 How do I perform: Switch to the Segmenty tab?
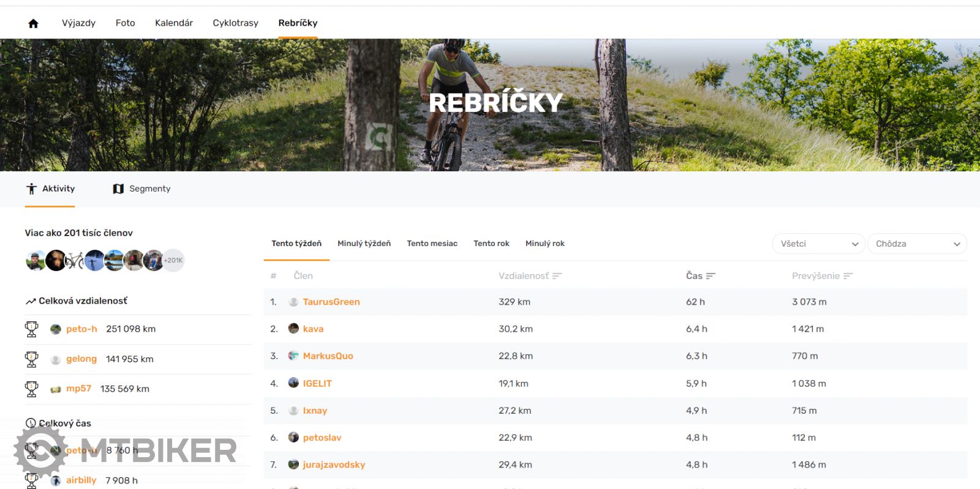[x=142, y=189]
